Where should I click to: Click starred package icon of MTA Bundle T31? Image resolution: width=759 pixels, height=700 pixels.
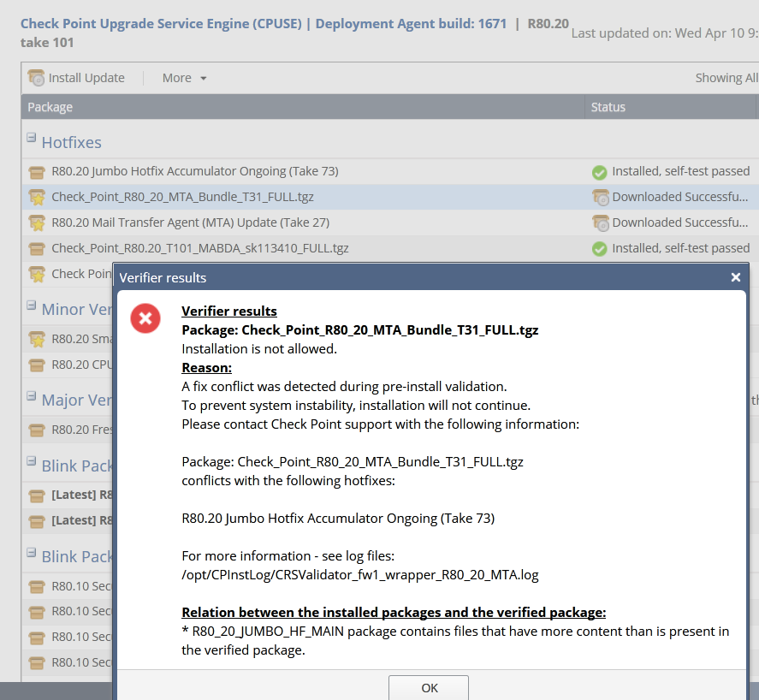[x=37, y=197]
